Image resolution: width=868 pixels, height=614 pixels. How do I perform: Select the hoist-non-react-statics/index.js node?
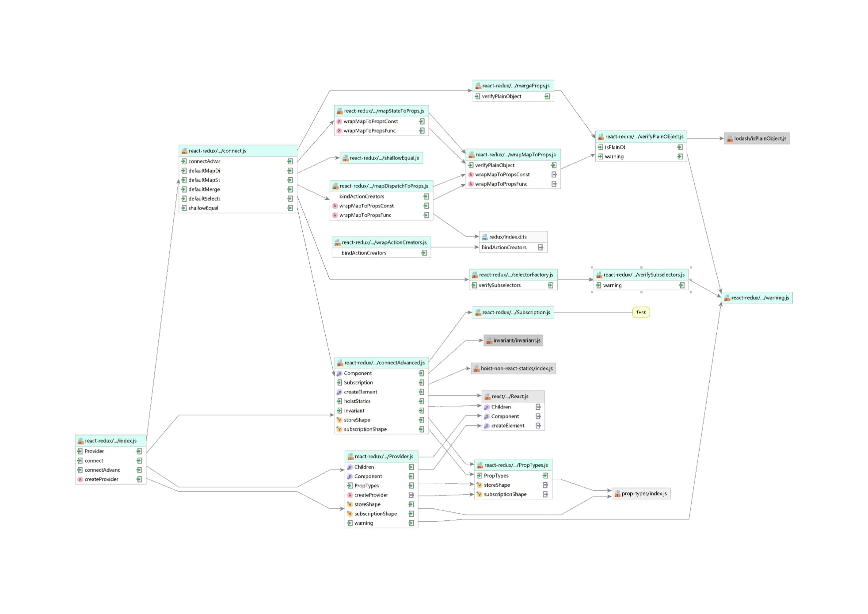click(513, 369)
